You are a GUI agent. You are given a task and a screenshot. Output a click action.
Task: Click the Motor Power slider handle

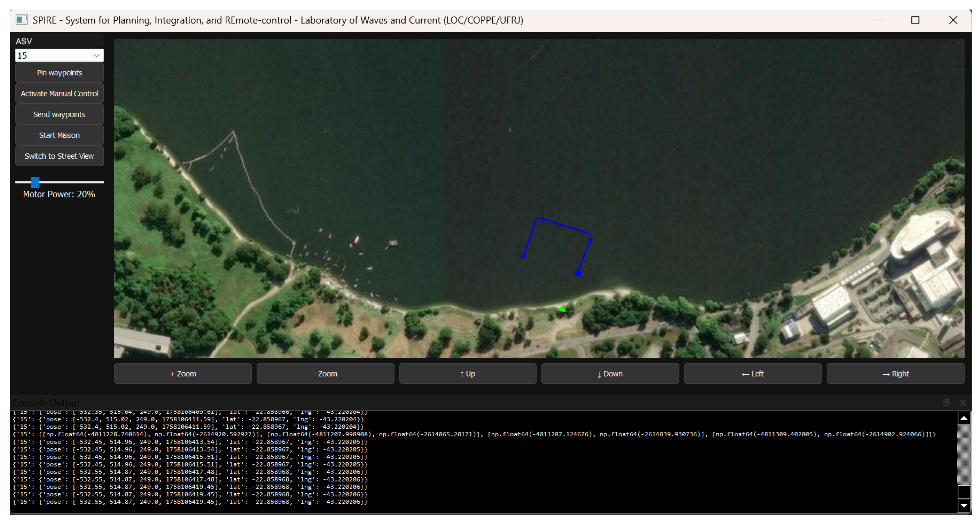(35, 182)
